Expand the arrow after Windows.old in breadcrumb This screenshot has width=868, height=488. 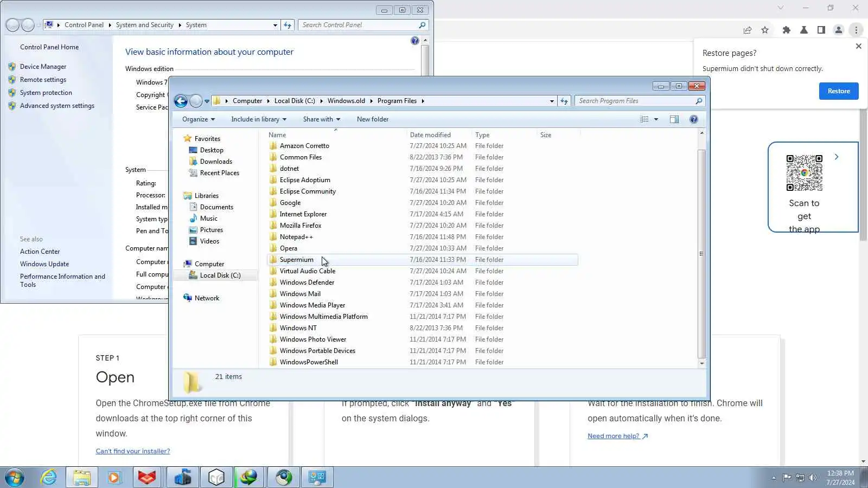tap(372, 101)
